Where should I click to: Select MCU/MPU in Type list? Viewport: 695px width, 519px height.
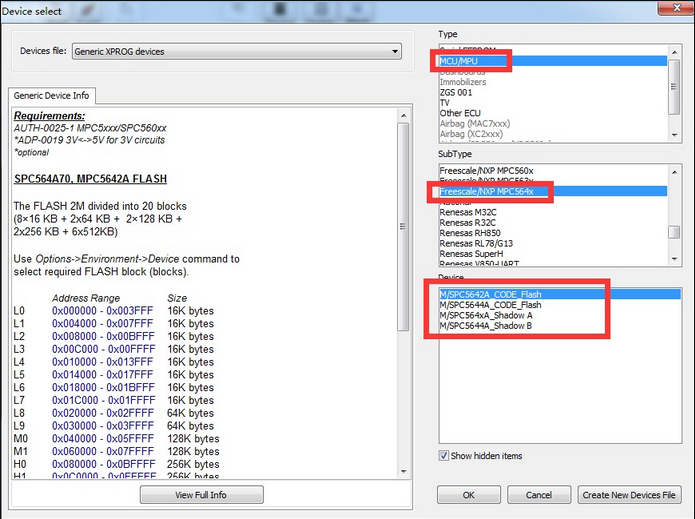coord(553,61)
